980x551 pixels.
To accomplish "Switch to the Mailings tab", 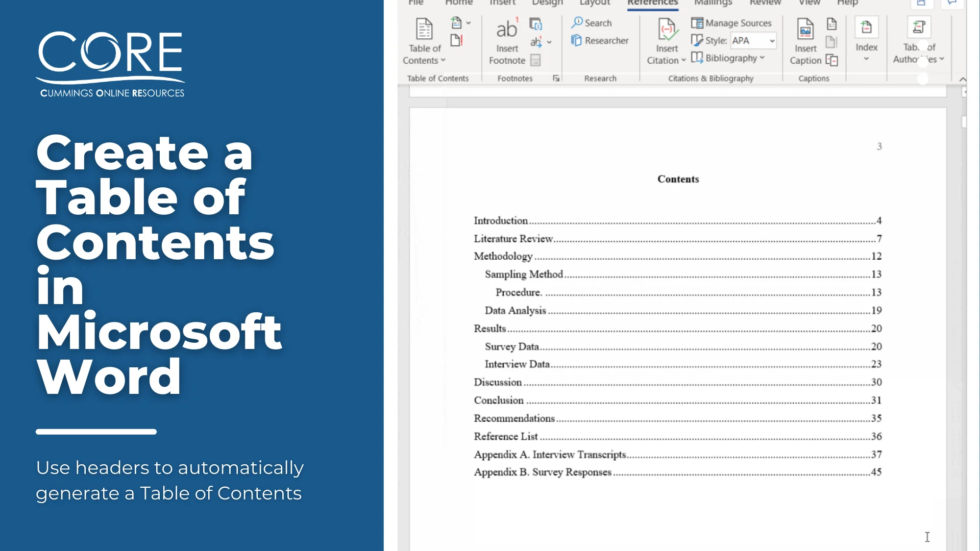I will pos(713,3).
